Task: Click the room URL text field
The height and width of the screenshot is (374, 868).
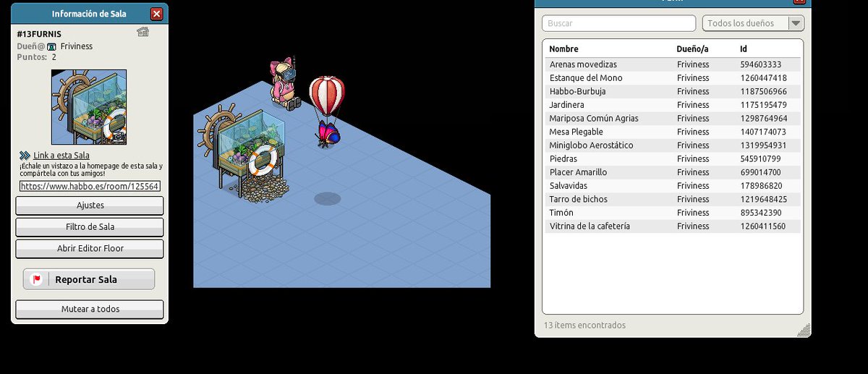Action: click(90, 186)
